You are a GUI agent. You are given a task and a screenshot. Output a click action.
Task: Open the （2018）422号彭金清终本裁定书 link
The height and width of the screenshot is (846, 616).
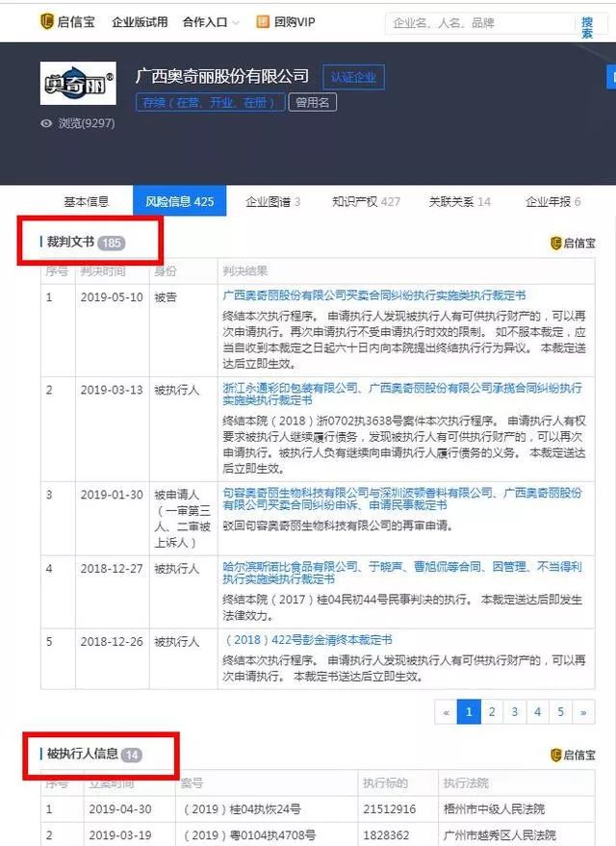307,640
